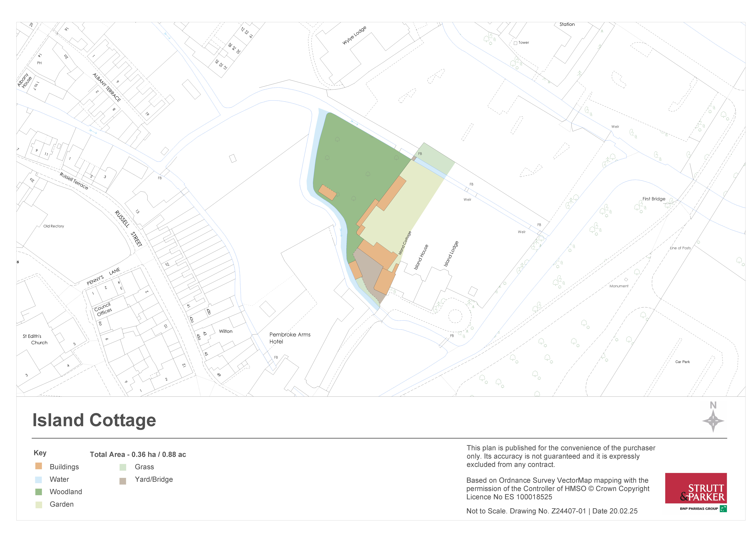Click the Woodland green swatch in key

click(x=39, y=492)
